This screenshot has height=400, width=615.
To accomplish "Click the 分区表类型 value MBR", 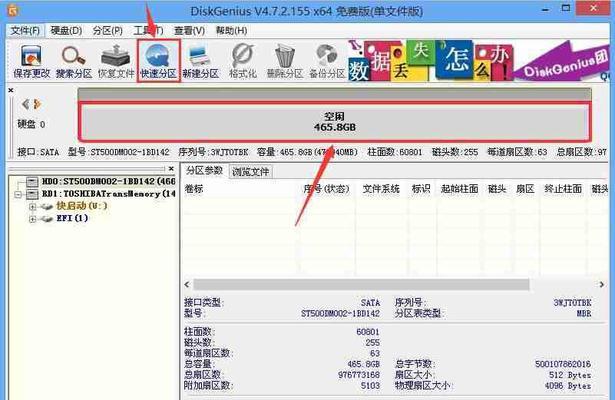I will pos(584,313).
